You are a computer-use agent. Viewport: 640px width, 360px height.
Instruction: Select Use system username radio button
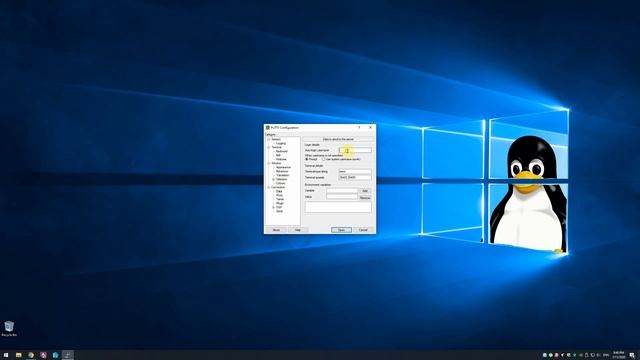(324, 159)
